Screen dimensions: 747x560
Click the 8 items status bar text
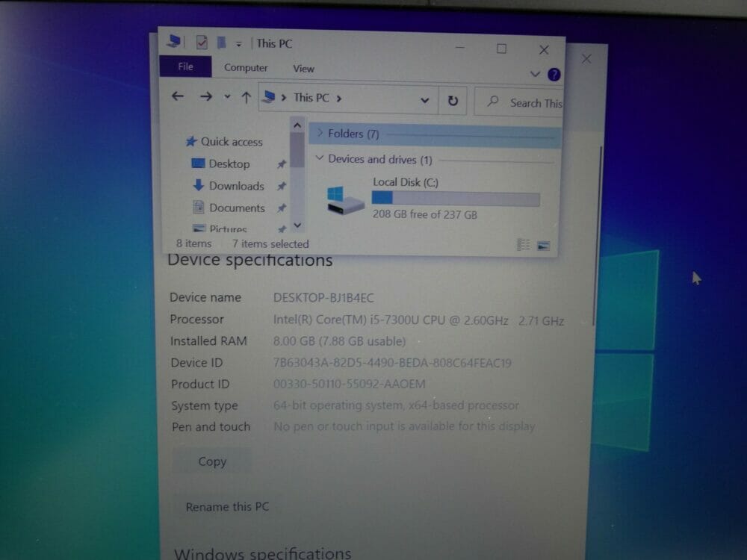pyautogui.click(x=193, y=244)
